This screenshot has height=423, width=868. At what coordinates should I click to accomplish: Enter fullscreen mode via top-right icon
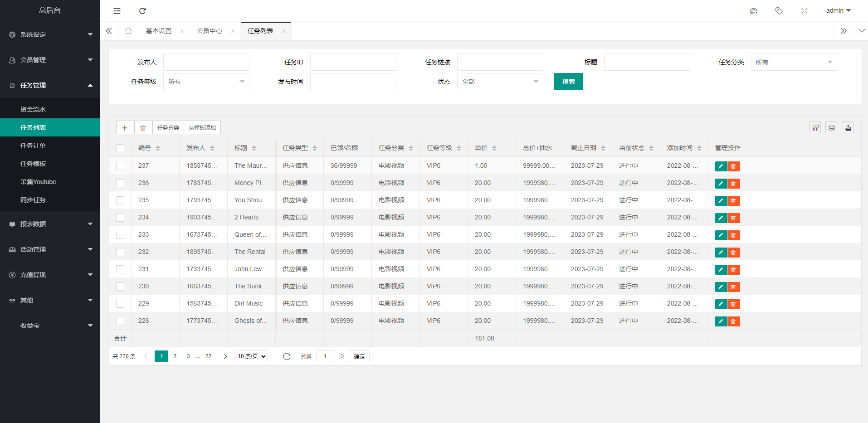805,11
